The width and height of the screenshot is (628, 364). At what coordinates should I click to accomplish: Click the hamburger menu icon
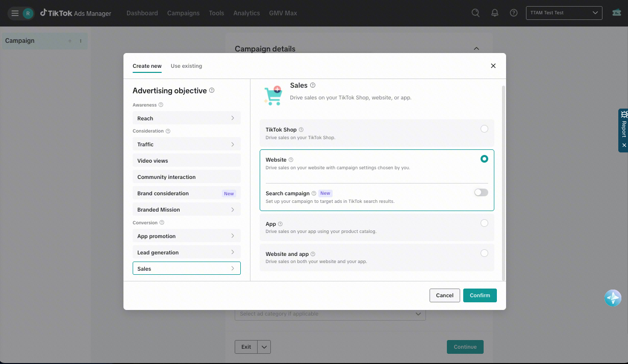(15, 13)
